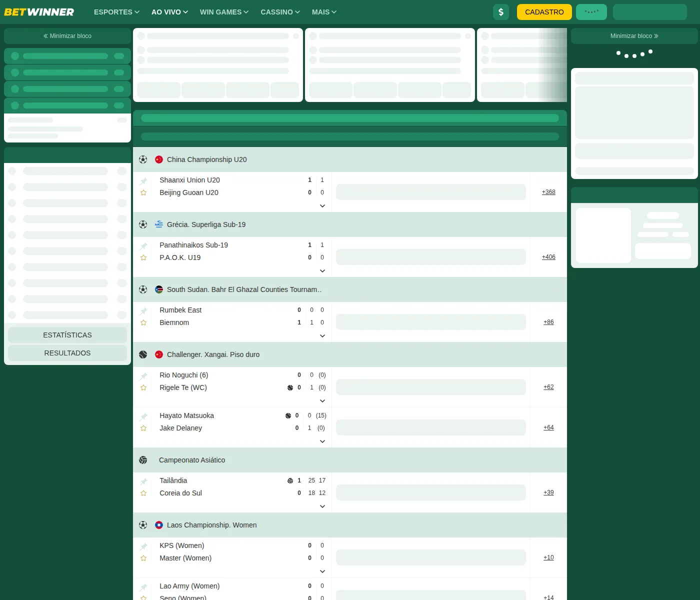700x600 pixels.
Task: Favorite the Beijing Guoan U20 match star
Action: click(x=143, y=192)
